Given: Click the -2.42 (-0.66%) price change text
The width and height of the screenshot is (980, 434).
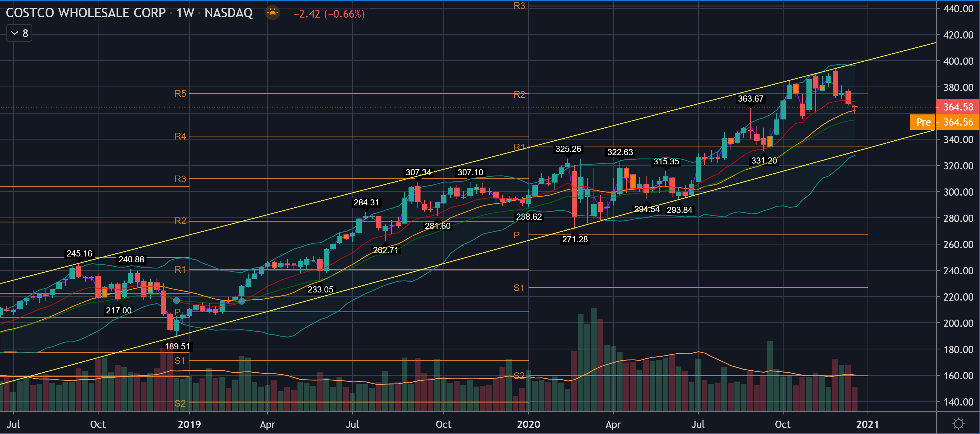Looking at the screenshot, I should [x=329, y=14].
